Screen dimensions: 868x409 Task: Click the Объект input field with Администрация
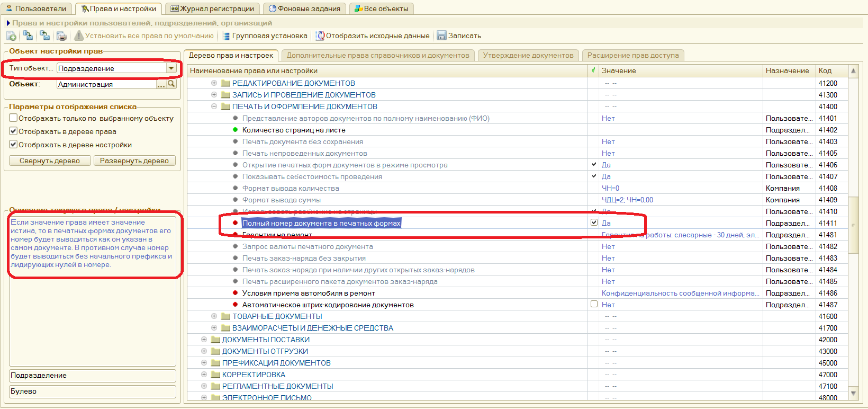click(107, 84)
